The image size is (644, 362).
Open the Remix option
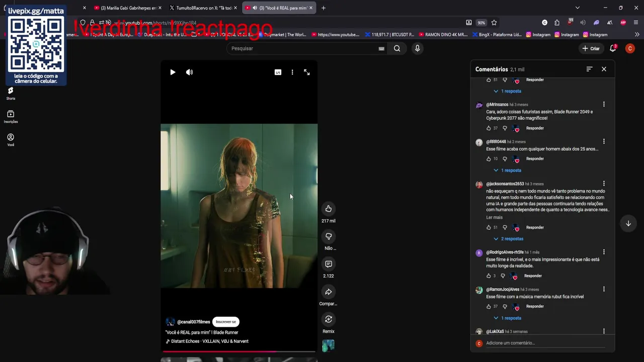329,319
